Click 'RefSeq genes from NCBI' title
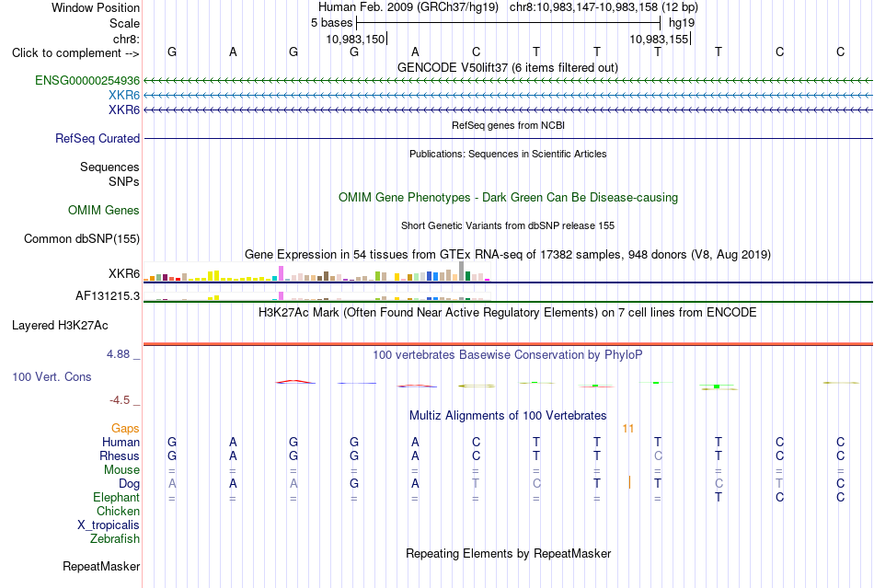This screenshot has height=588, width=874. tap(508, 125)
